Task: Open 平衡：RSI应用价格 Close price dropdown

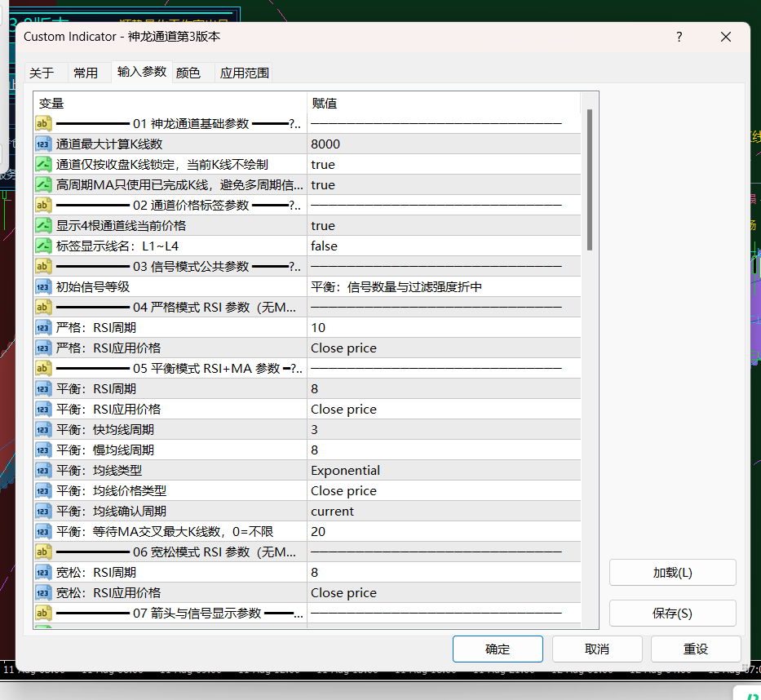Action: (x=444, y=410)
